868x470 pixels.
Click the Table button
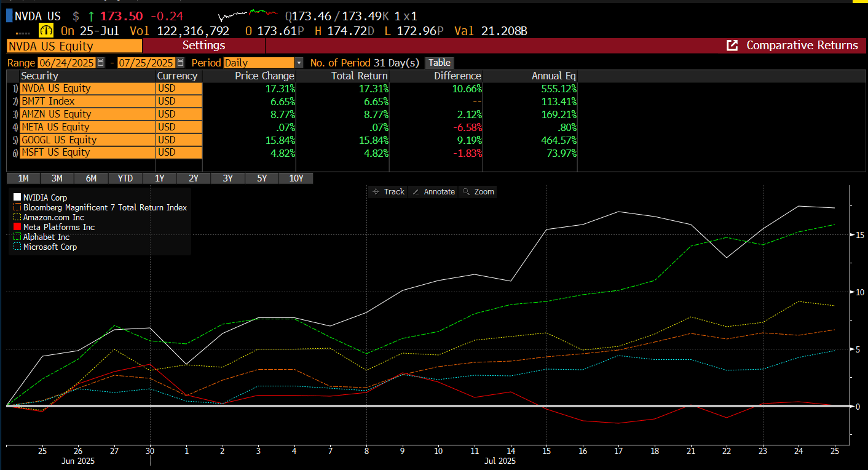click(x=440, y=63)
